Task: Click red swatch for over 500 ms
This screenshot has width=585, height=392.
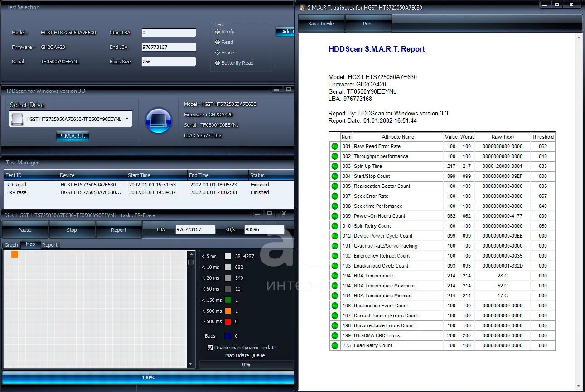Action: [x=227, y=321]
